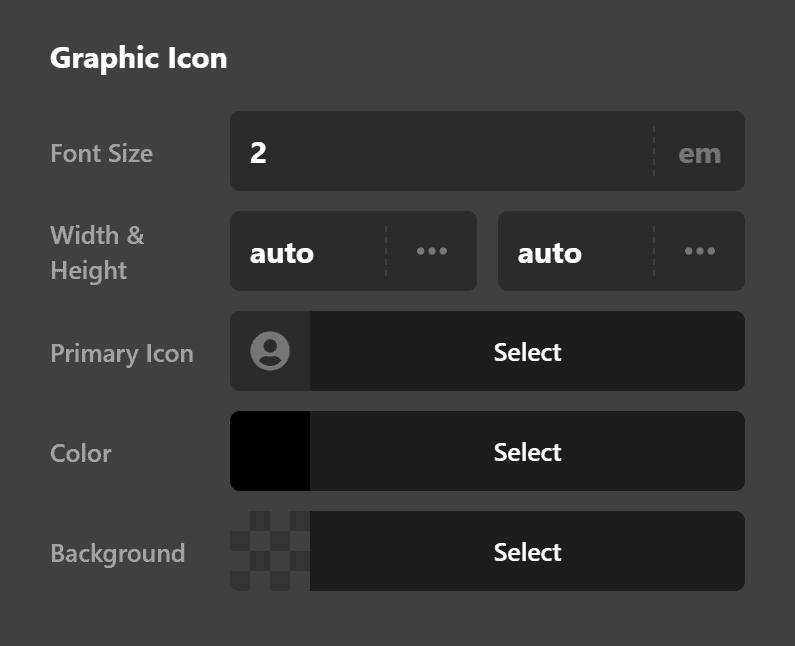The image size is (795, 646).
Task: Click the Primary Icon user avatar preview
Action: click(x=270, y=351)
